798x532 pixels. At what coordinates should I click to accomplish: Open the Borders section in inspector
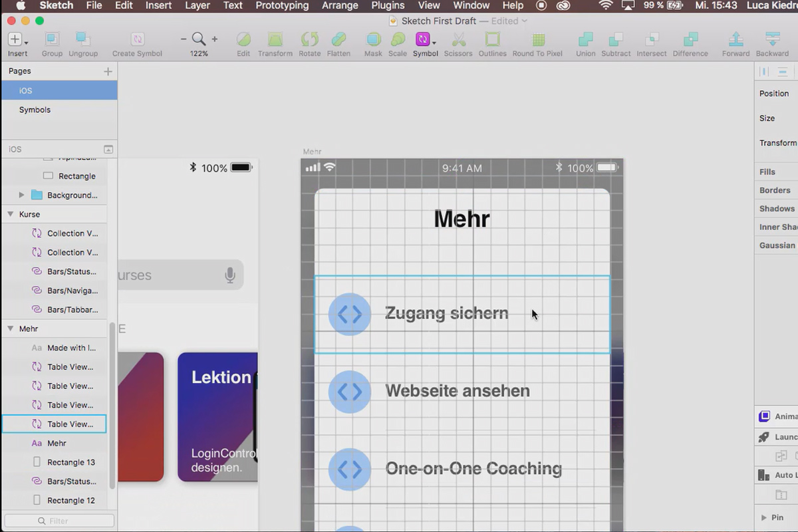[x=776, y=190]
